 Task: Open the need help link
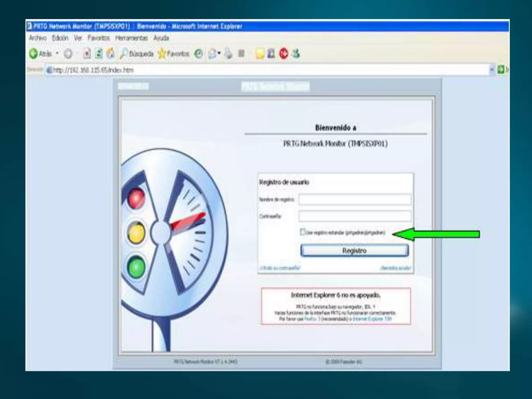395,268
